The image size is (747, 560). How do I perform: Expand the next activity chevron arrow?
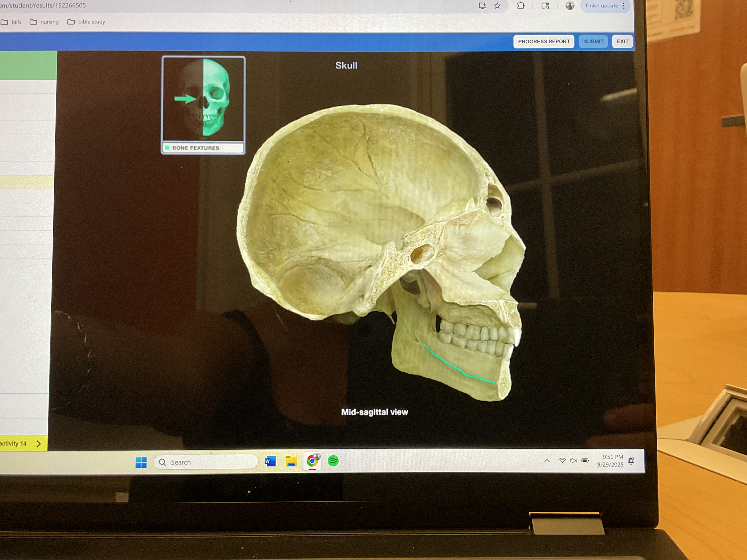pyautogui.click(x=39, y=444)
